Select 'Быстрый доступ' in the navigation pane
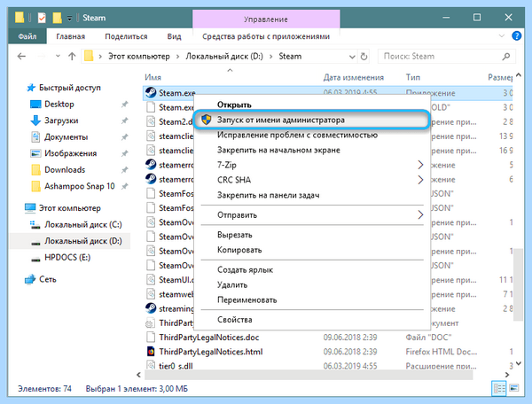 point(69,88)
